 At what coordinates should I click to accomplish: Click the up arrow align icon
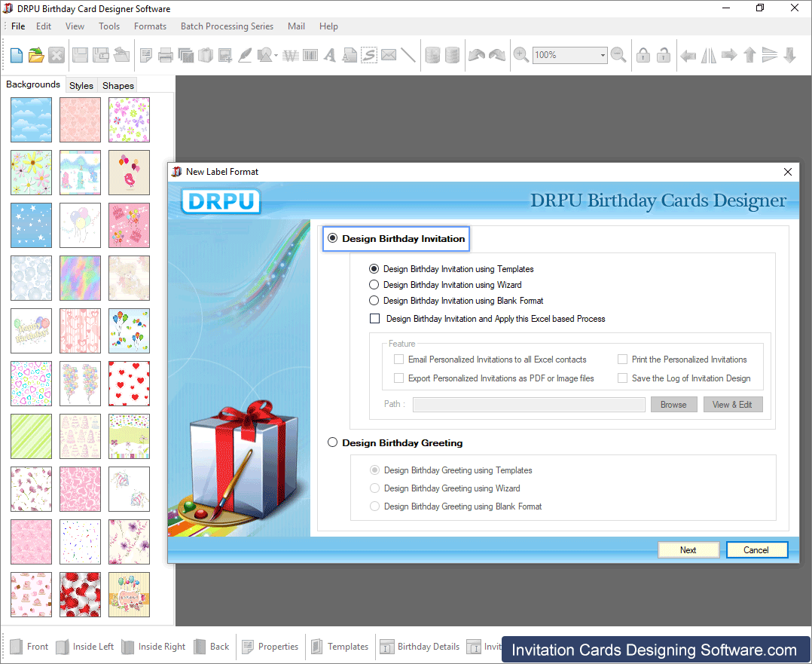click(750, 55)
